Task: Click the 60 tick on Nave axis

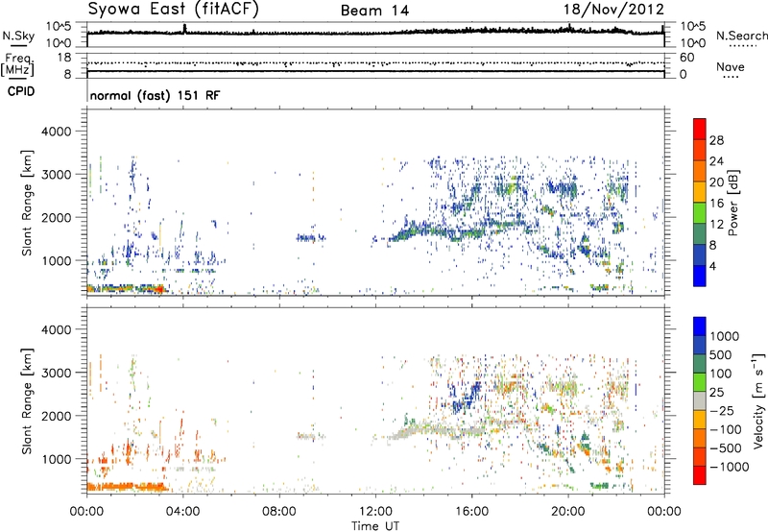Action: [686, 58]
